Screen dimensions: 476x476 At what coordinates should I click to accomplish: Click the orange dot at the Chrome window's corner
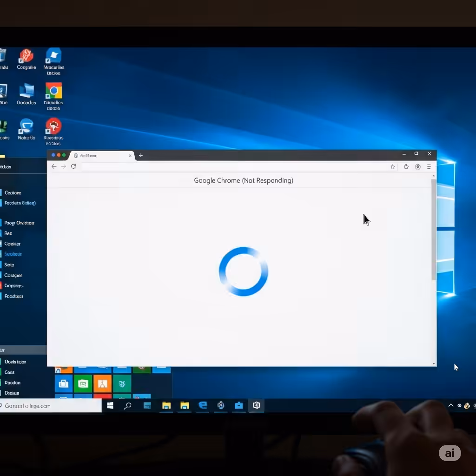(59, 155)
